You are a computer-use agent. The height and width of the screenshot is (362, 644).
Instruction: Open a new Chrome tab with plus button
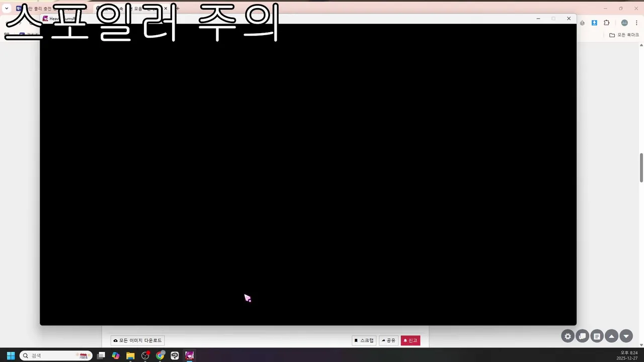178,8
